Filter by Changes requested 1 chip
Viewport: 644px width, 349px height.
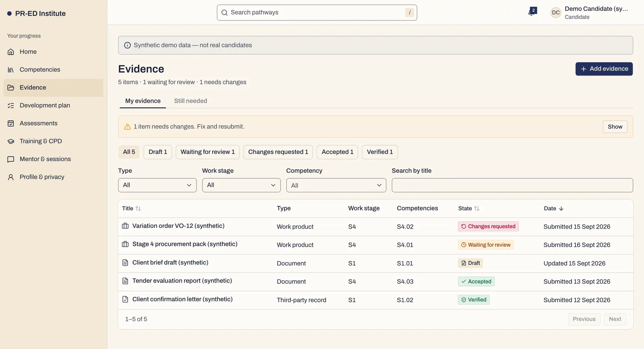click(x=278, y=152)
